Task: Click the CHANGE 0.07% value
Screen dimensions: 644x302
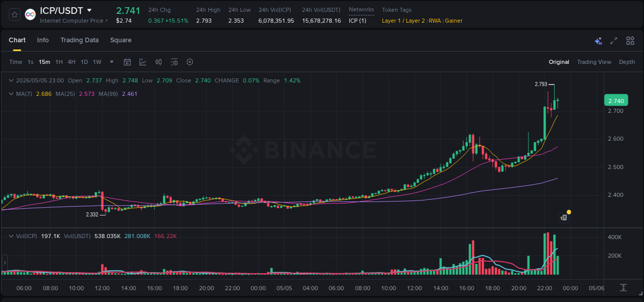Action: tap(251, 80)
